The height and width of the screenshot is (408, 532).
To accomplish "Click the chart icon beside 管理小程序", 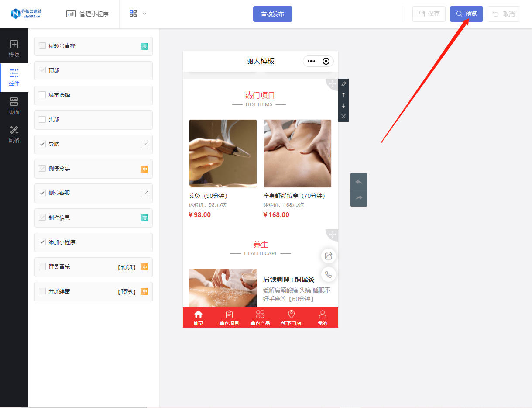I will (x=71, y=14).
